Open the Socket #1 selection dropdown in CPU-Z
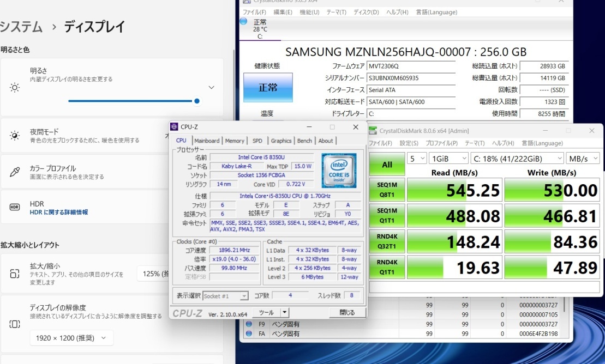605x364 pixels. pos(225,296)
